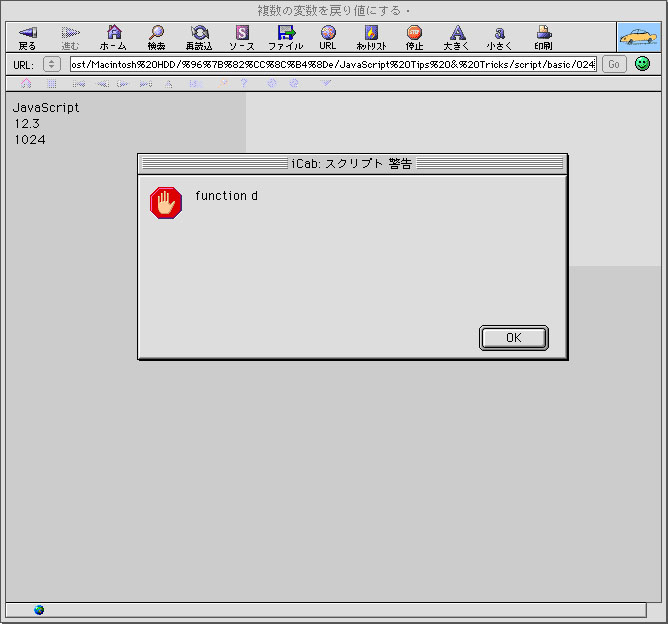Click the iCab スクリプト 警告 dialog title bar
This screenshot has width=668, height=624.
coord(352,164)
